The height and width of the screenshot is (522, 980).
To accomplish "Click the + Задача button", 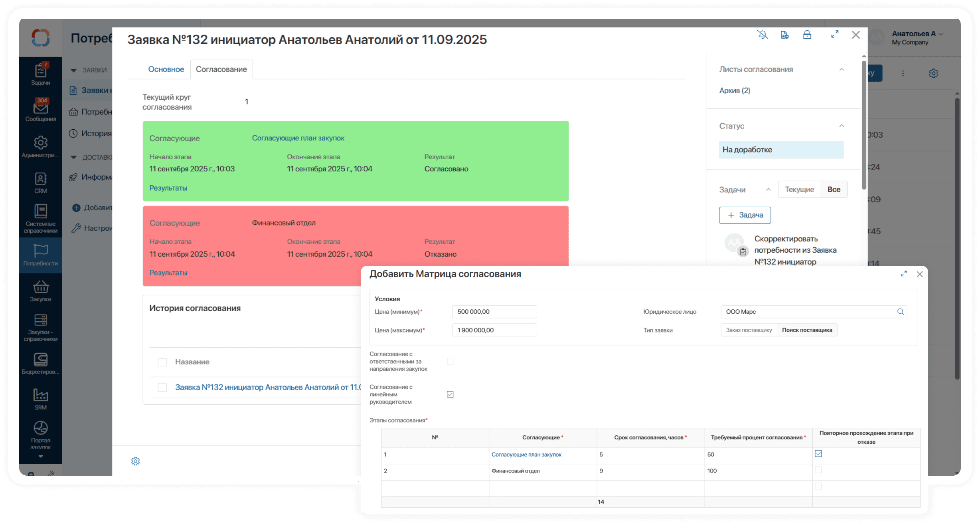I will point(745,215).
